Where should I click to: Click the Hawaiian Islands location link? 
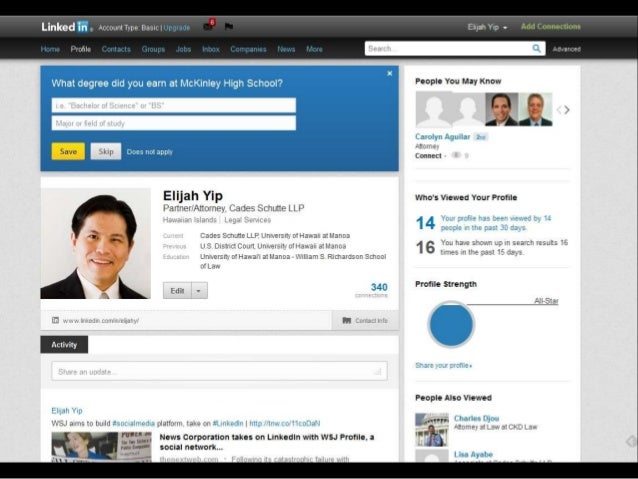(x=190, y=220)
